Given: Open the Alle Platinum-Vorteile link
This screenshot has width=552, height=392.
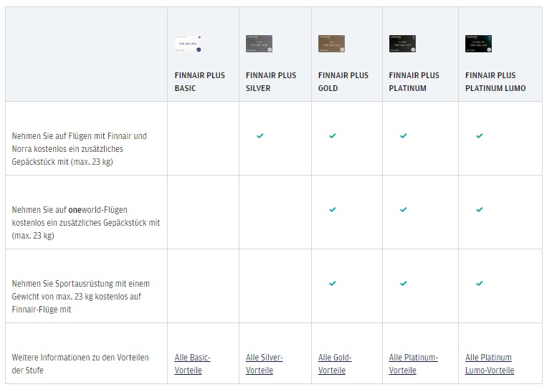Looking at the screenshot, I should pyautogui.click(x=414, y=364).
